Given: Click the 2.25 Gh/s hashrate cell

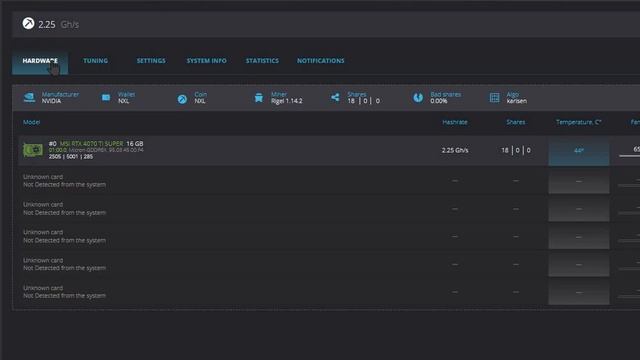Looking at the screenshot, I should click(x=455, y=150).
